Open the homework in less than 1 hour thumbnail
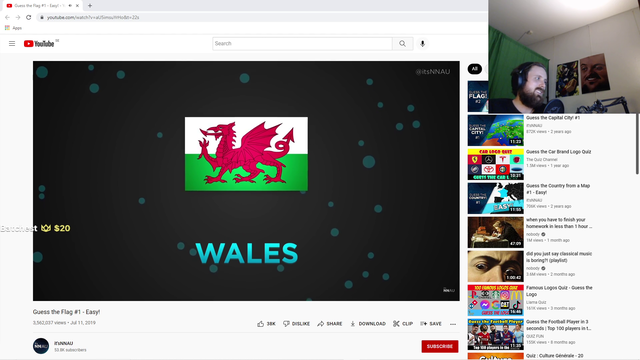The width and height of the screenshot is (640, 360). click(x=496, y=232)
